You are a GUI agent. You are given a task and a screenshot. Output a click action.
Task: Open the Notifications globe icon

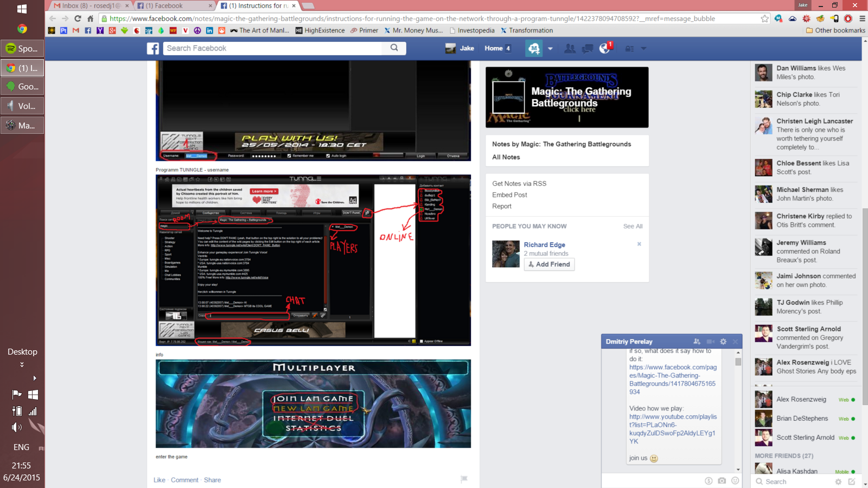[x=605, y=49]
